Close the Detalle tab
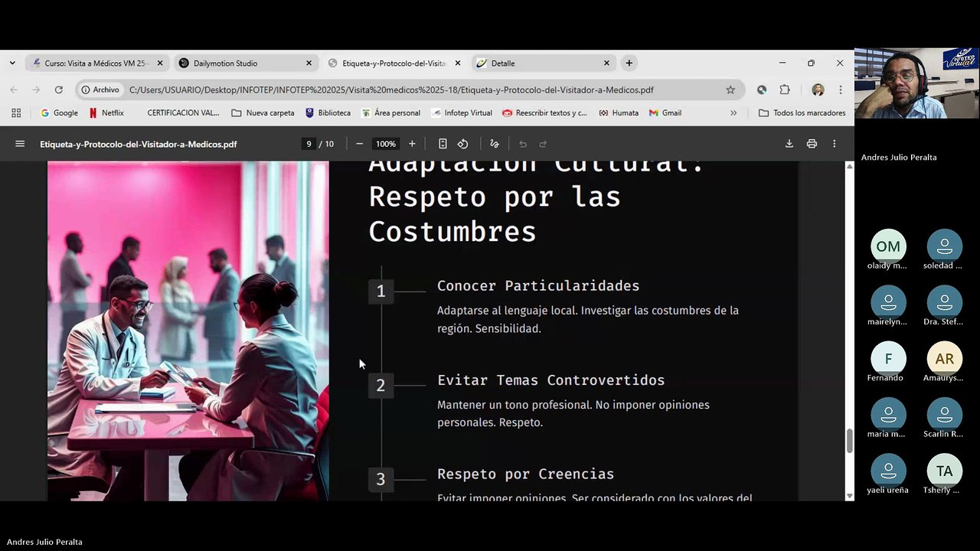This screenshot has width=980, height=551. (x=606, y=63)
